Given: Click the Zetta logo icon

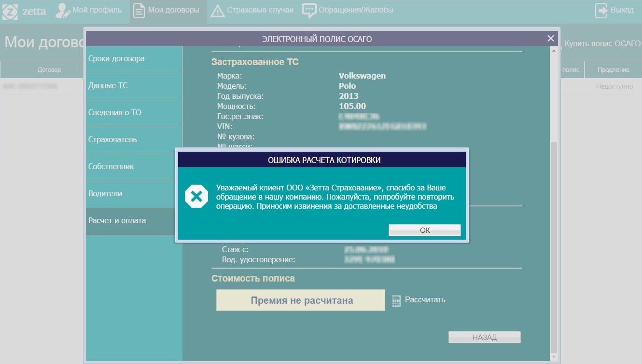Looking at the screenshot, I should [10, 11].
